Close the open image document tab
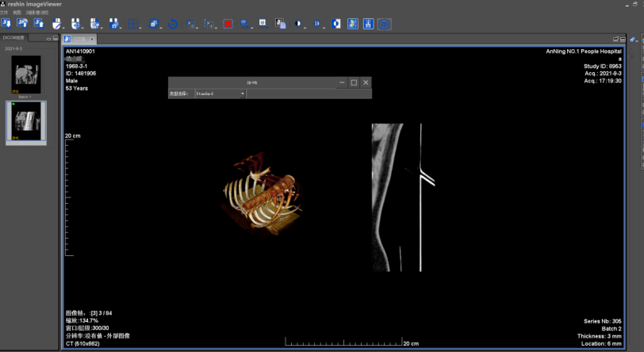The width and height of the screenshot is (644, 352). (92, 39)
